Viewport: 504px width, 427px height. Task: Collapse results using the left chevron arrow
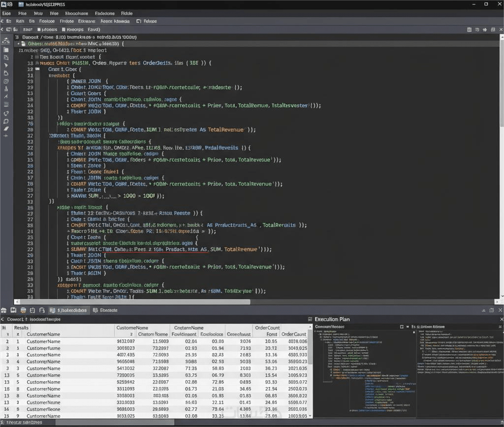click(3, 319)
